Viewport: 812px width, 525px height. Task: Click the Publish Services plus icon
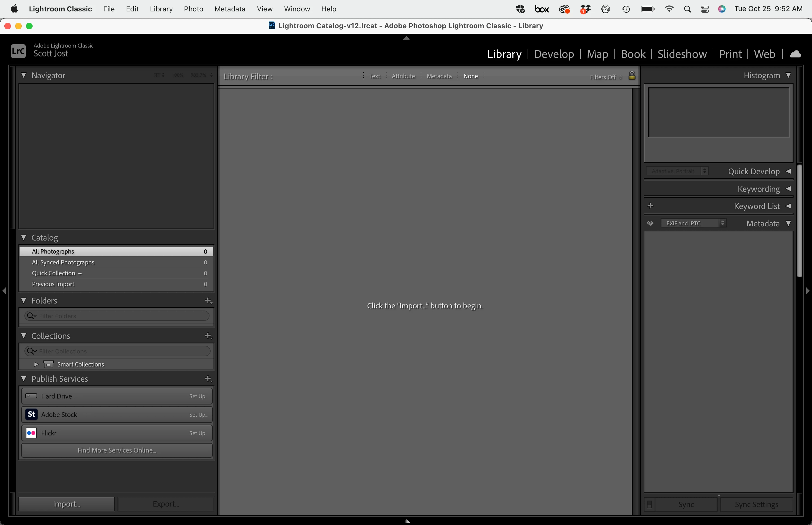(x=208, y=379)
